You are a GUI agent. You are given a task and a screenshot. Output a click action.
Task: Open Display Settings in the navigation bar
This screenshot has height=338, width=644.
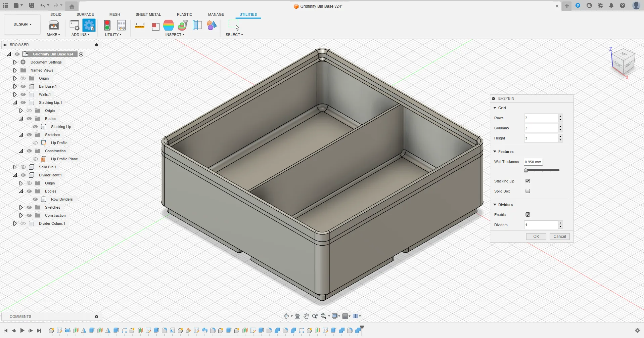(335, 316)
